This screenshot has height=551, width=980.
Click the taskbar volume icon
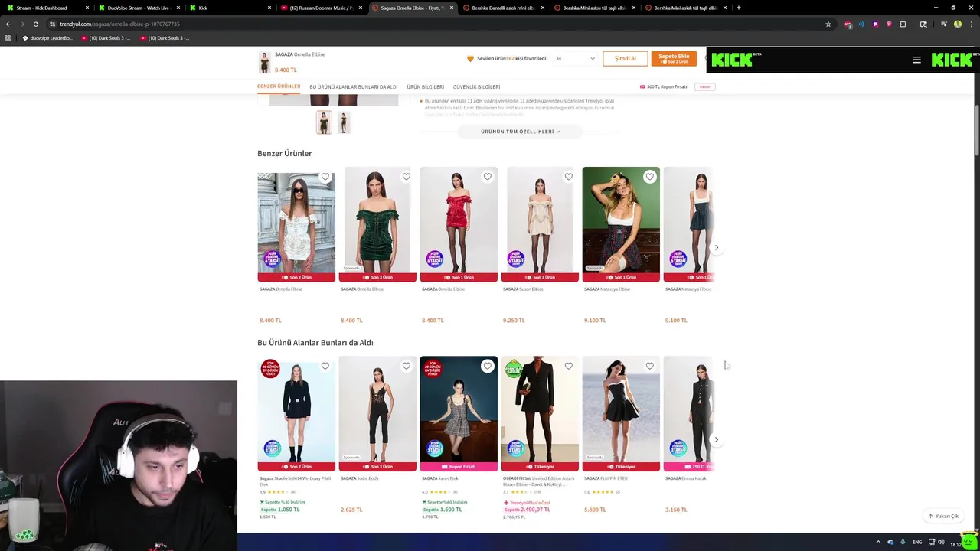pyautogui.click(x=941, y=542)
